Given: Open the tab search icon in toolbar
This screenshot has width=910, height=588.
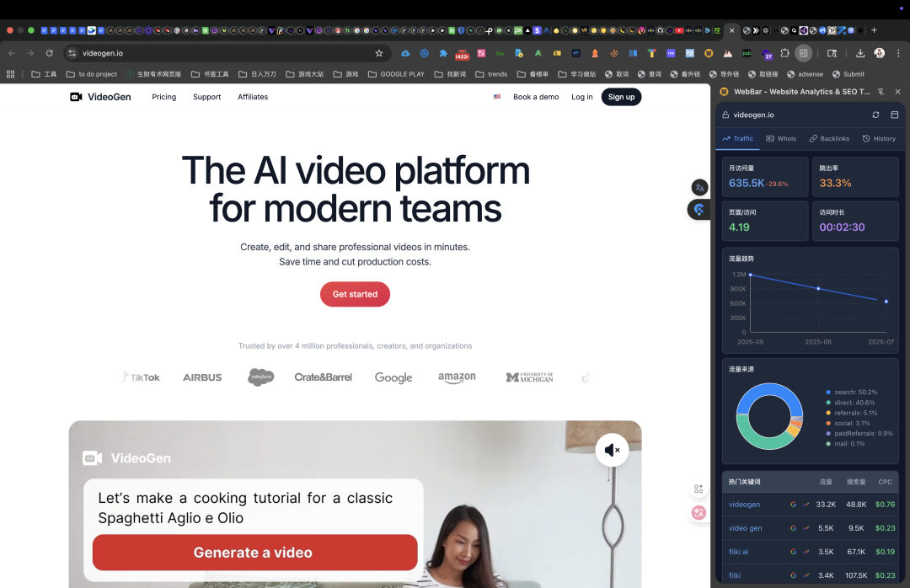Looking at the screenshot, I should [832, 53].
